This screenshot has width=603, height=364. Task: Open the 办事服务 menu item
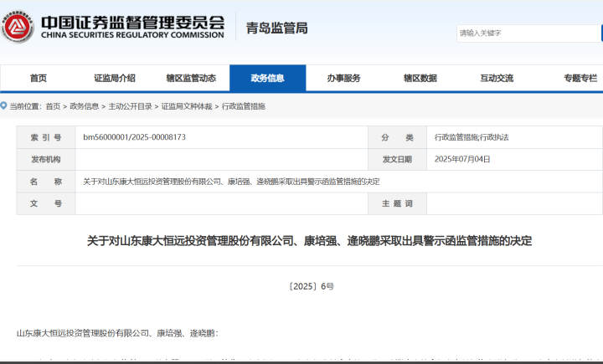pyautogui.click(x=343, y=78)
